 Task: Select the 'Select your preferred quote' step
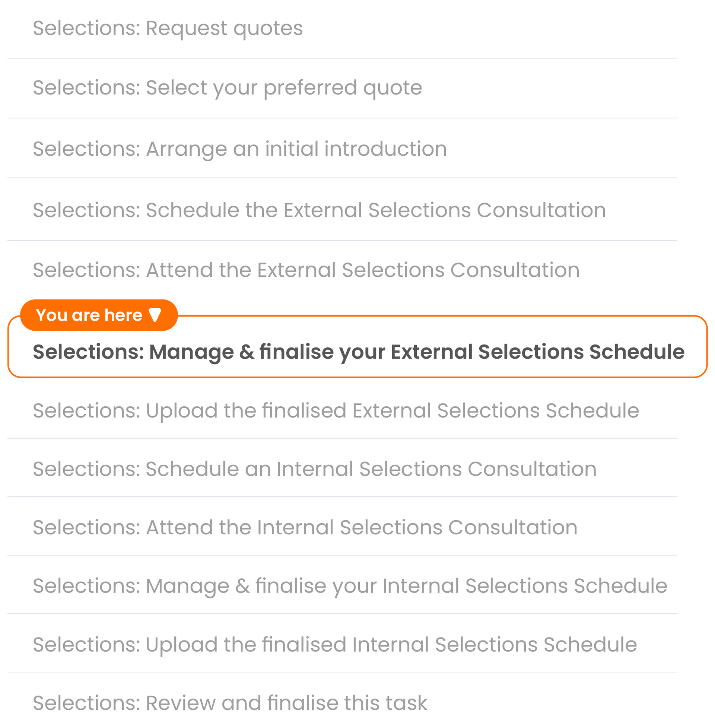click(227, 88)
